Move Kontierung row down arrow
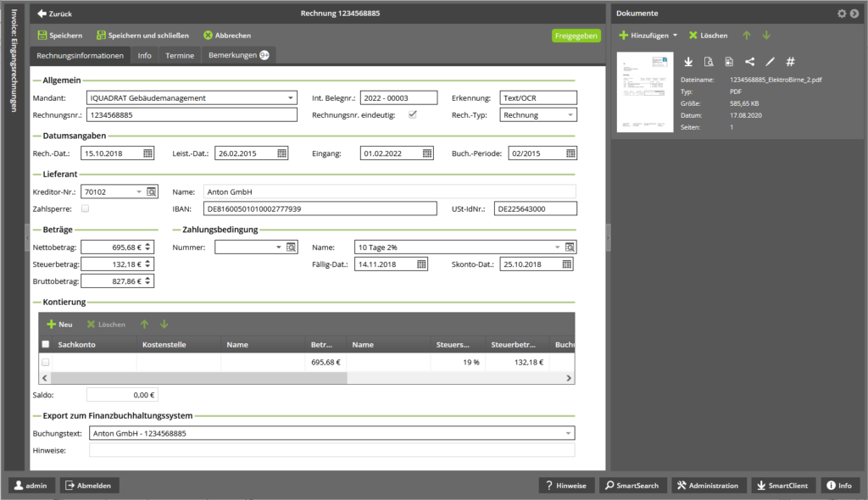 164,325
